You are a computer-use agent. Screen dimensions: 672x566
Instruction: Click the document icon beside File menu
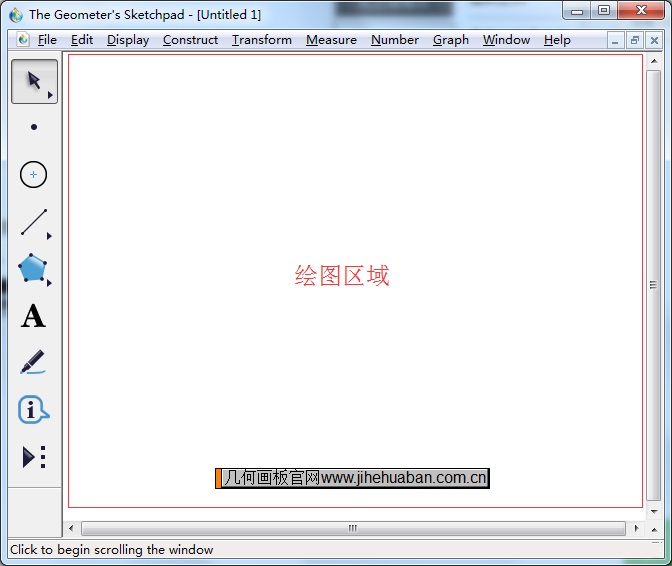23,39
